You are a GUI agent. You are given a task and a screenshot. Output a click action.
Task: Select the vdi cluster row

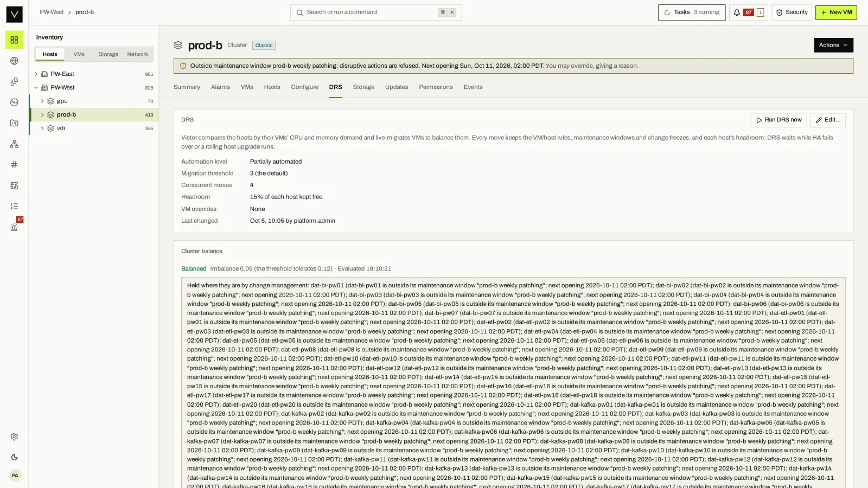click(x=94, y=129)
